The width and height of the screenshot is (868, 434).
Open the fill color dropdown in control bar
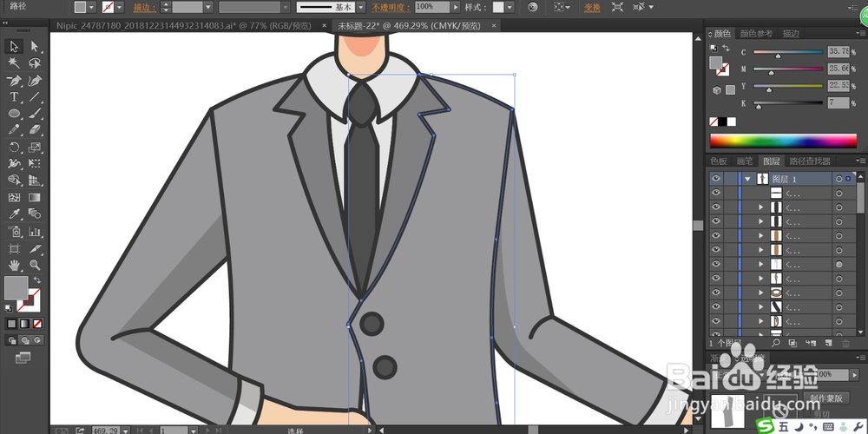pyautogui.click(x=91, y=7)
